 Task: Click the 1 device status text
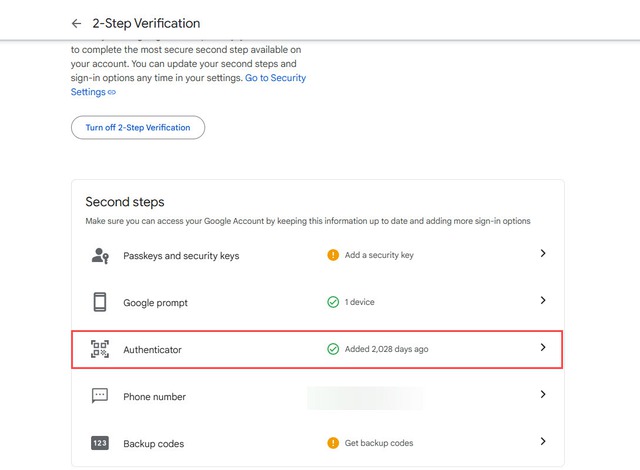point(360,302)
